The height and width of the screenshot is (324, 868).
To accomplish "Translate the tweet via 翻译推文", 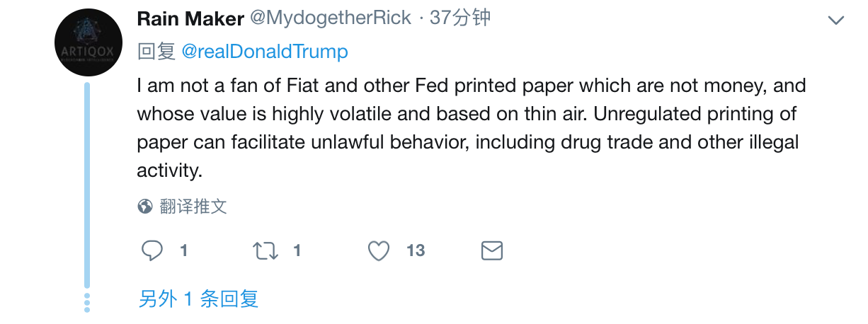I will click(x=193, y=207).
